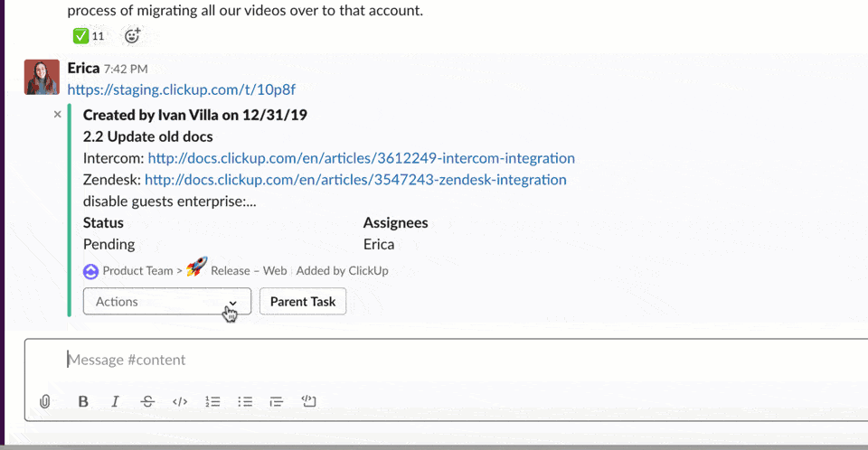Image resolution: width=868 pixels, height=450 pixels.
Task: Insert a bulleted list
Action: click(x=245, y=401)
